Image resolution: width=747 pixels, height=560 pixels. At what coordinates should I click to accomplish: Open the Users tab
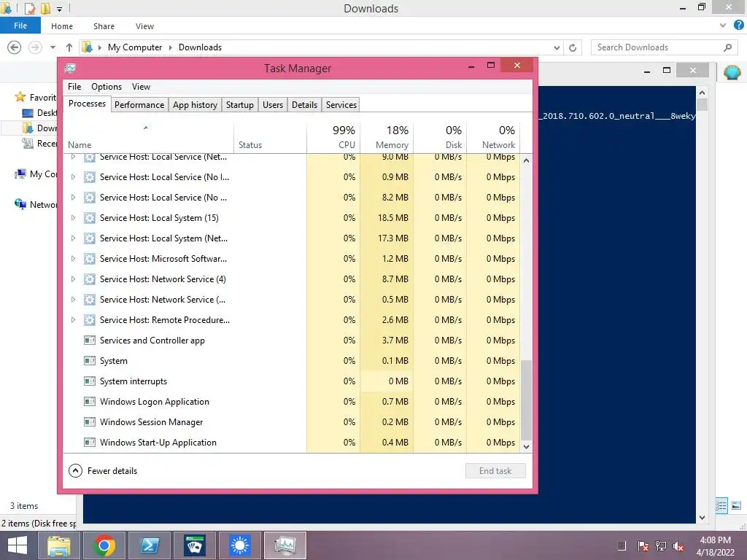click(x=273, y=105)
